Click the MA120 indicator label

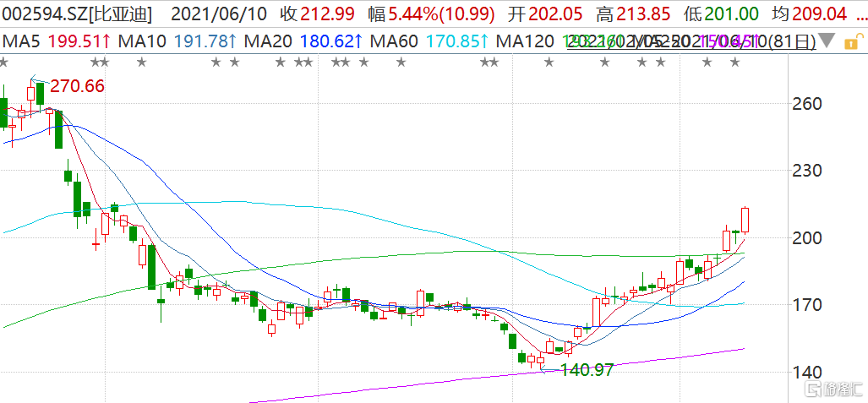pyautogui.click(x=525, y=41)
